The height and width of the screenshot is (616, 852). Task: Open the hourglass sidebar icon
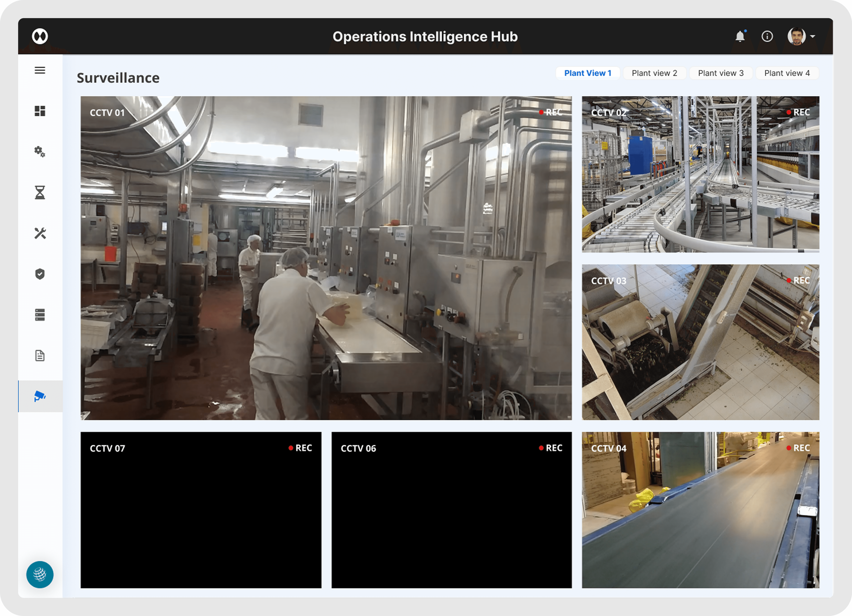tap(40, 192)
